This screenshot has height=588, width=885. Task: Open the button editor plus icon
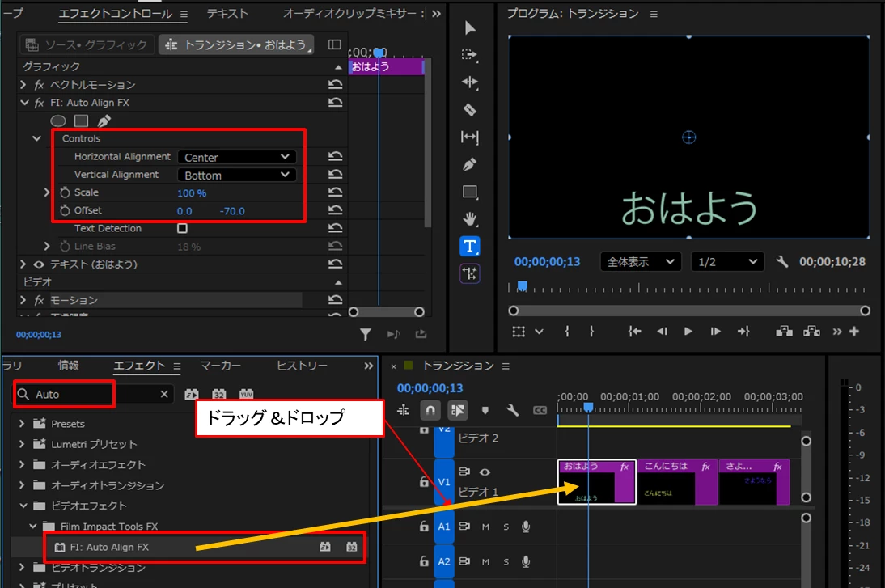click(x=854, y=332)
